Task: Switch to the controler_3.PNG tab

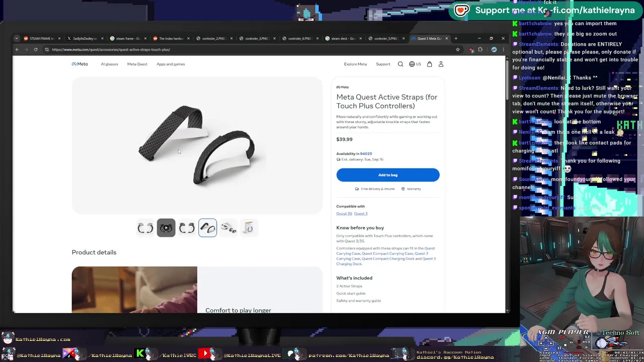Action: [257, 38]
